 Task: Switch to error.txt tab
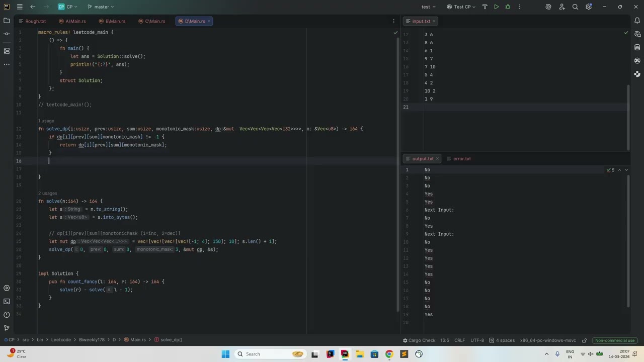pyautogui.click(x=459, y=159)
